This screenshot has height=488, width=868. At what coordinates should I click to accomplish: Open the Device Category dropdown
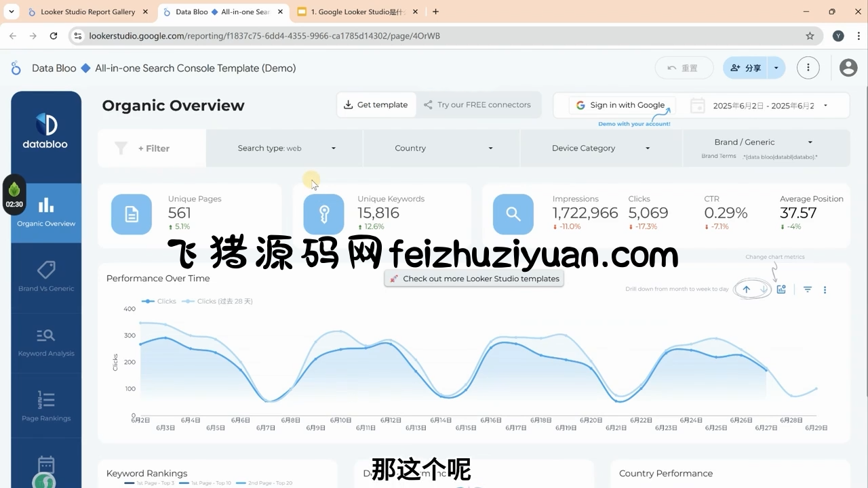[x=599, y=148]
